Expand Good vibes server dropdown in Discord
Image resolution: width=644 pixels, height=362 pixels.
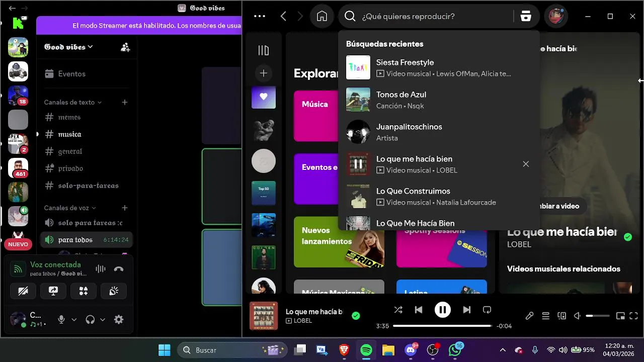tap(68, 47)
